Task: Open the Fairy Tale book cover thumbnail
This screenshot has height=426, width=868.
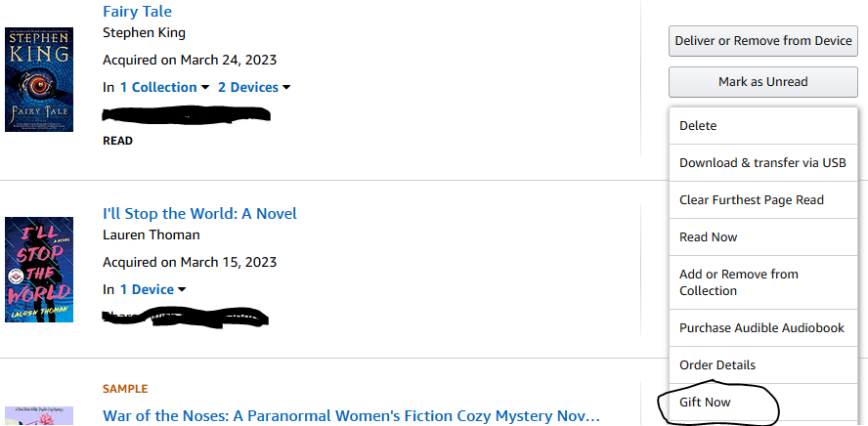Action: pos(39,79)
